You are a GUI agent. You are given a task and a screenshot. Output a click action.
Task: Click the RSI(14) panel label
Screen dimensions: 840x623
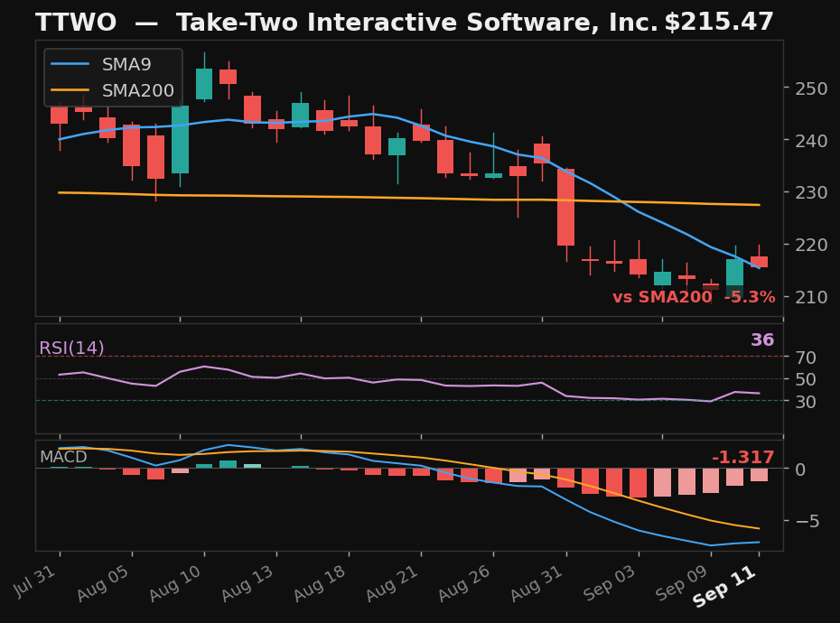pos(71,349)
